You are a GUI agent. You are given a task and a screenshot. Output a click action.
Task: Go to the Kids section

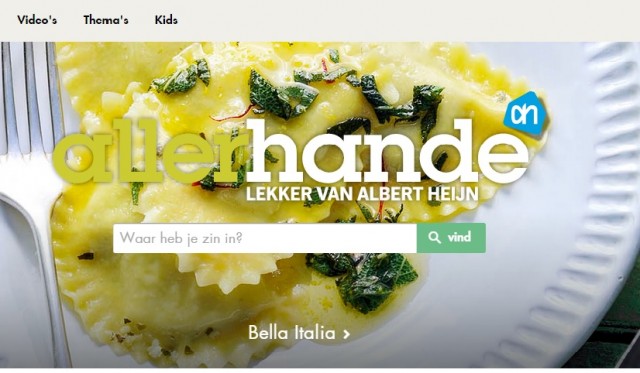(166, 20)
